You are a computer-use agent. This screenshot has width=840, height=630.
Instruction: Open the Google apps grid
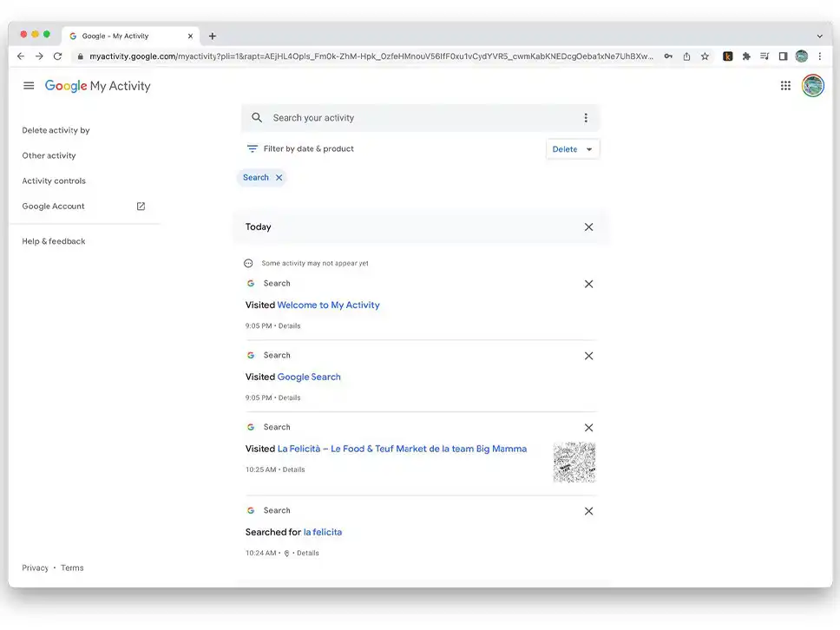pos(785,86)
